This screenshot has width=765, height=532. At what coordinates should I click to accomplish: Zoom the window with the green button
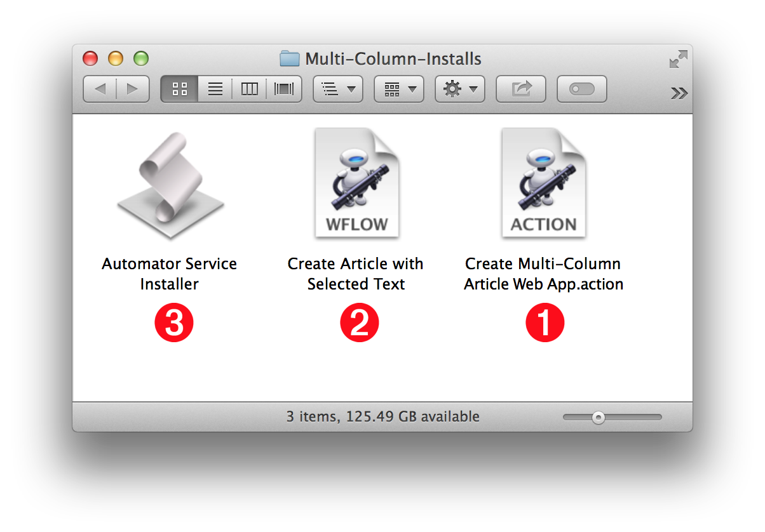coord(141,59)
